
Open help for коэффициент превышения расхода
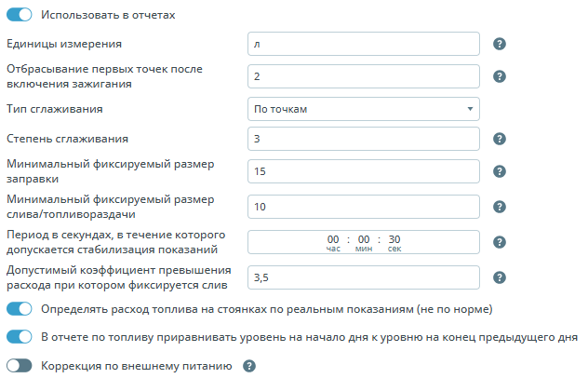click(499, 277)
